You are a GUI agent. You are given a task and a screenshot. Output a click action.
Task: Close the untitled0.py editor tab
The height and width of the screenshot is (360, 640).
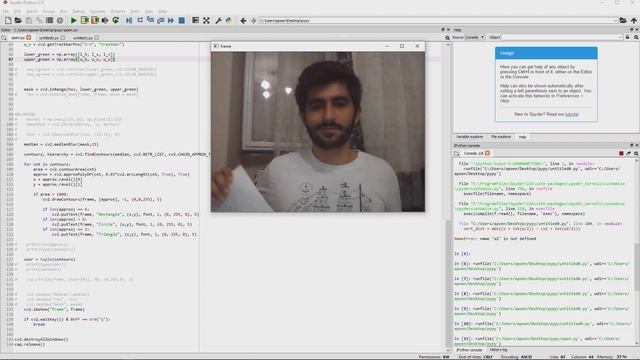pyautogui.click(x=62, y=38)
